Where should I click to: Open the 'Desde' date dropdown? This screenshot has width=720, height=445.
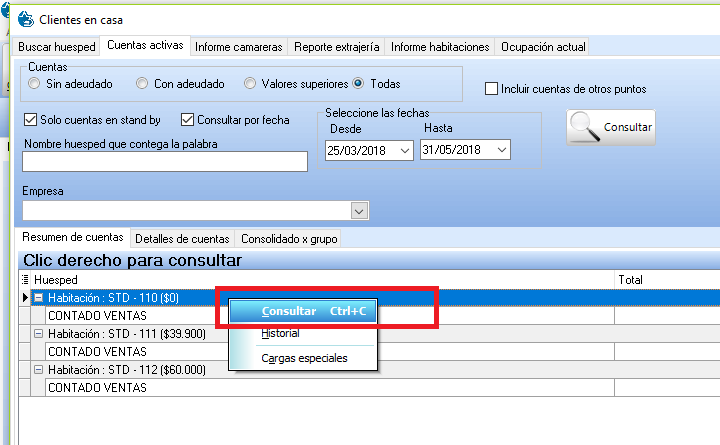(x=404, y=150)
